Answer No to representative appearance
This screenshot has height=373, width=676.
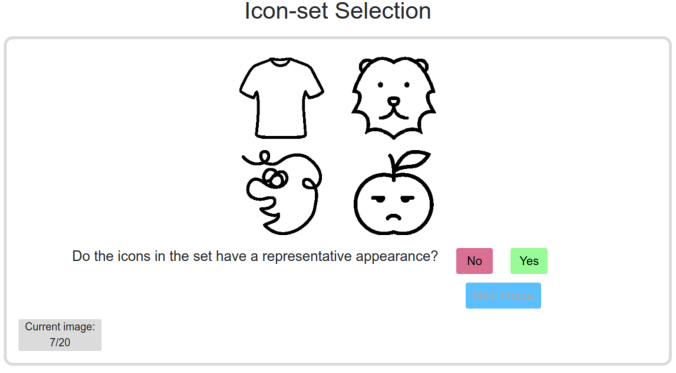(474, 261)
